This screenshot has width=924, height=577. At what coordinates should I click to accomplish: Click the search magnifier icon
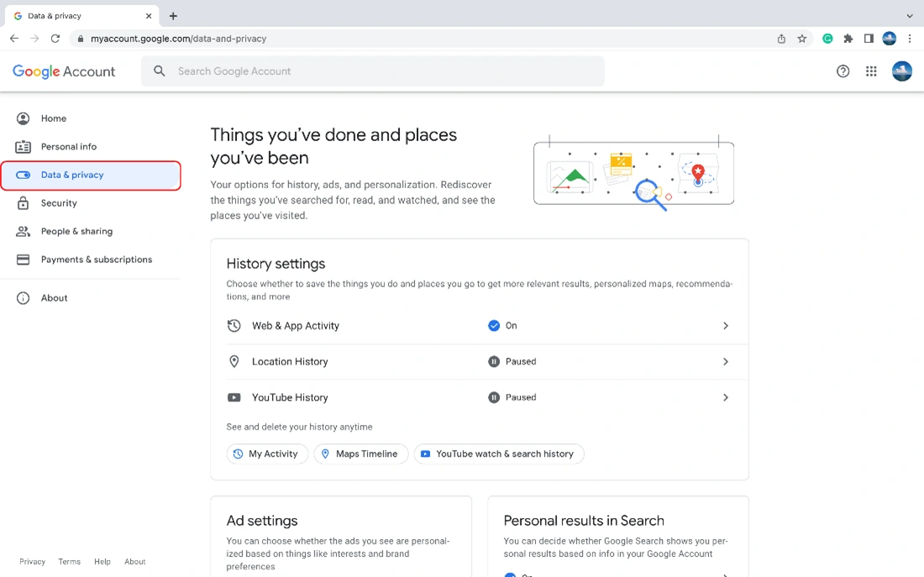[159, 71]
